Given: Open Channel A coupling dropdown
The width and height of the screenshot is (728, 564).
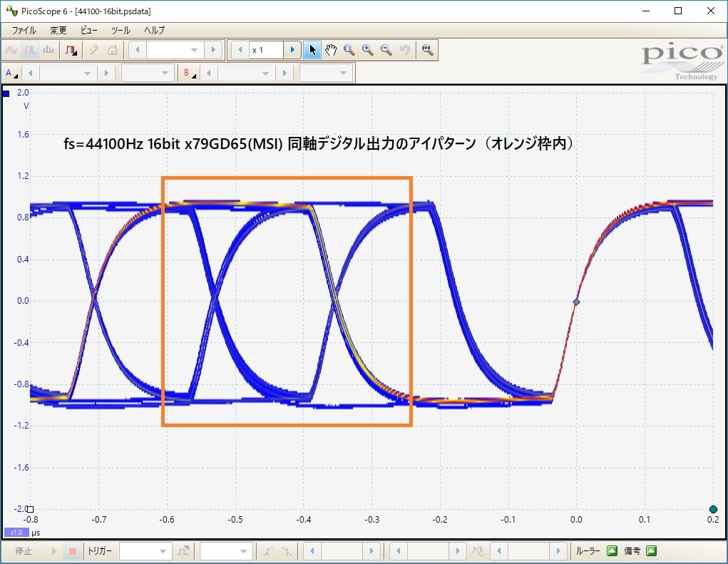Looking at the screenshot, I should click(165, 73).
